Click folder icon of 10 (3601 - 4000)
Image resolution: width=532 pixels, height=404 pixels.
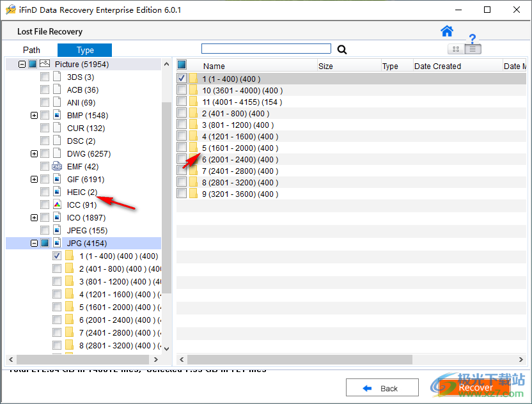pos(193,90)
